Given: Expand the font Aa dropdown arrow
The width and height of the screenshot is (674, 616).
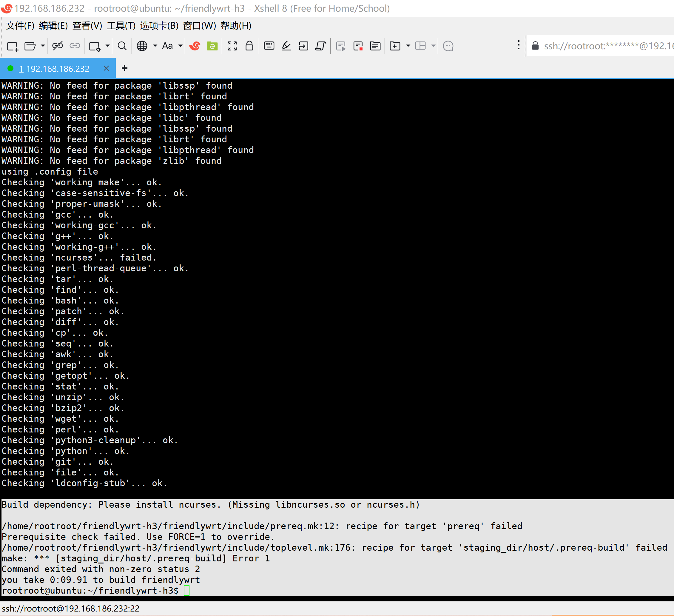Looking at the screenshot, I should tap(181, 46).
